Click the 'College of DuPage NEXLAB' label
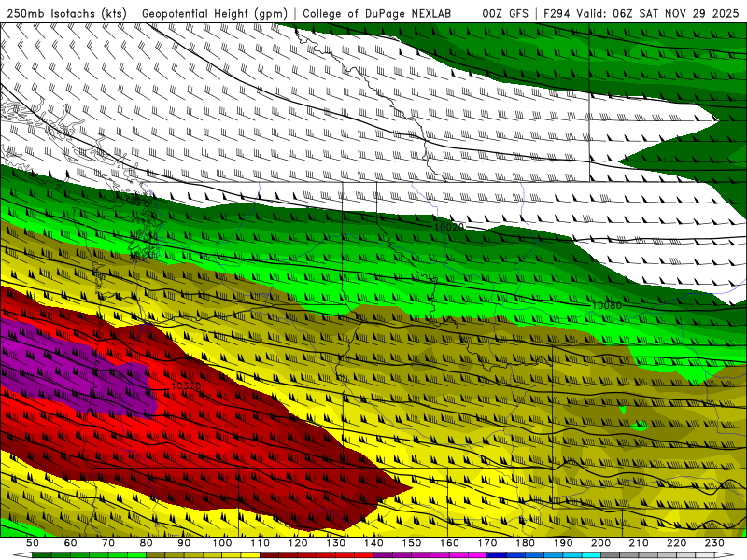The image size is (747, 560). [377, 13]
